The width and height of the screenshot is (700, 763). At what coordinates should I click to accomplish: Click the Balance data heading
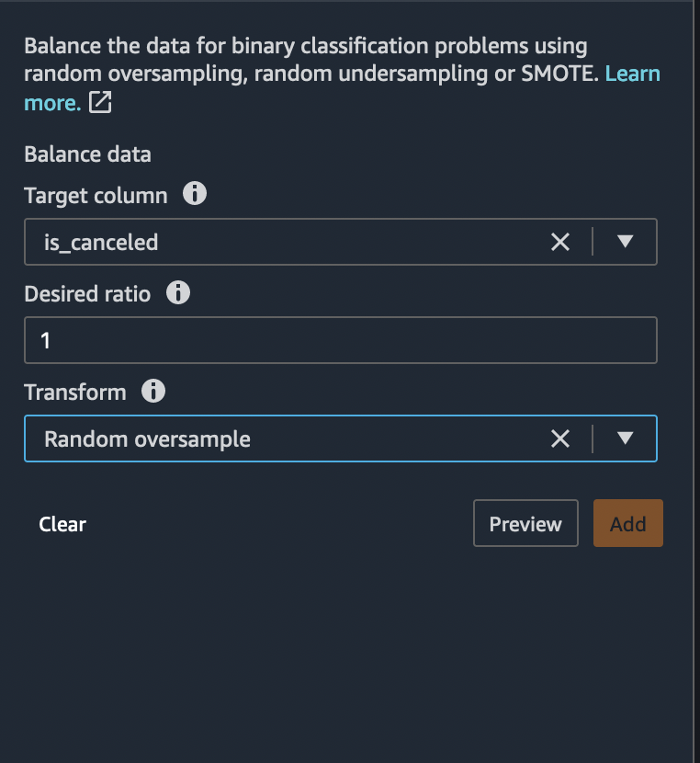coord(87,154)
